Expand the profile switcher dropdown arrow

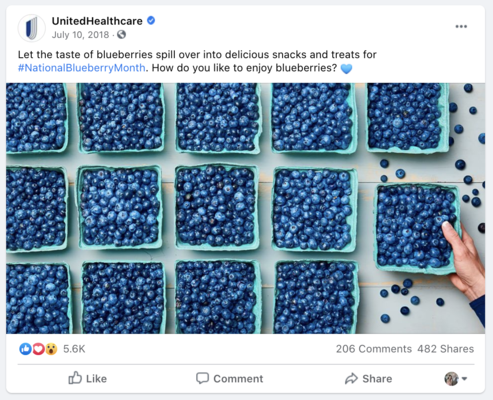tap(464, 379)
